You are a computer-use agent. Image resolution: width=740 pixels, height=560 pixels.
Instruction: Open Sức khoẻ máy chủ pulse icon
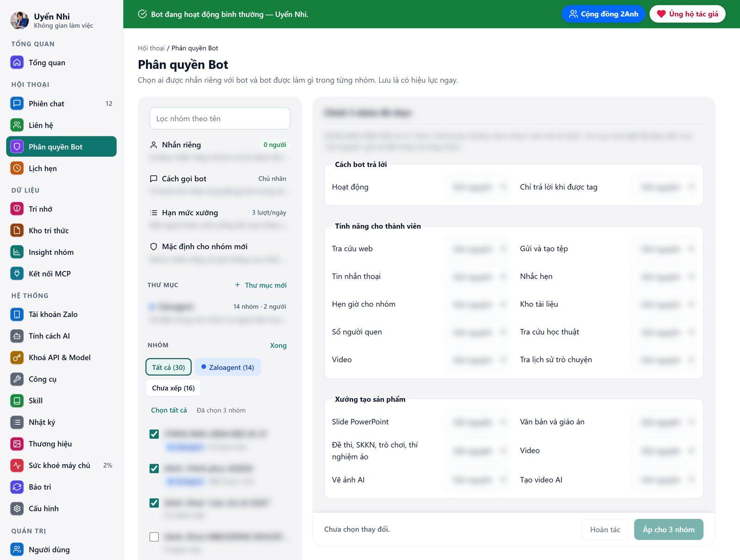point(17,465)
